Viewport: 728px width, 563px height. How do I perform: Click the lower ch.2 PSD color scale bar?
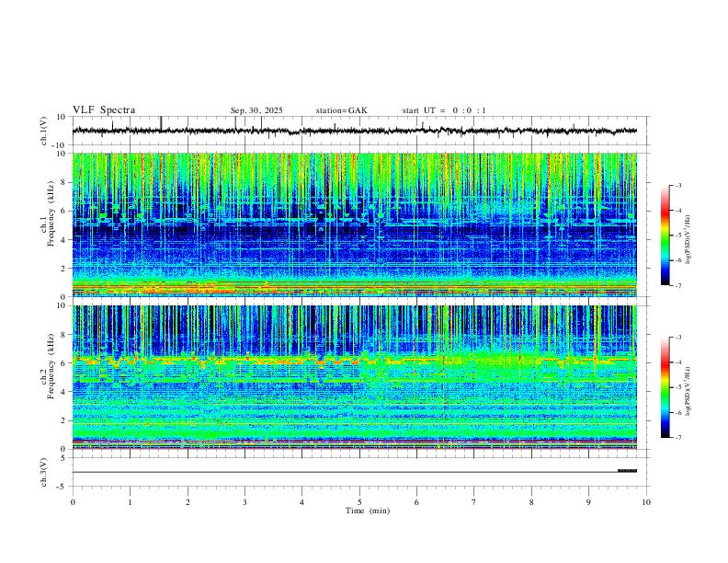[x=665, y=387]
